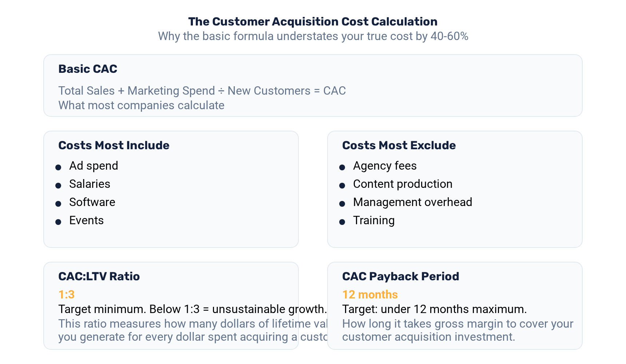
Task: Select the orange 12 months value
Action: [370, 294]
